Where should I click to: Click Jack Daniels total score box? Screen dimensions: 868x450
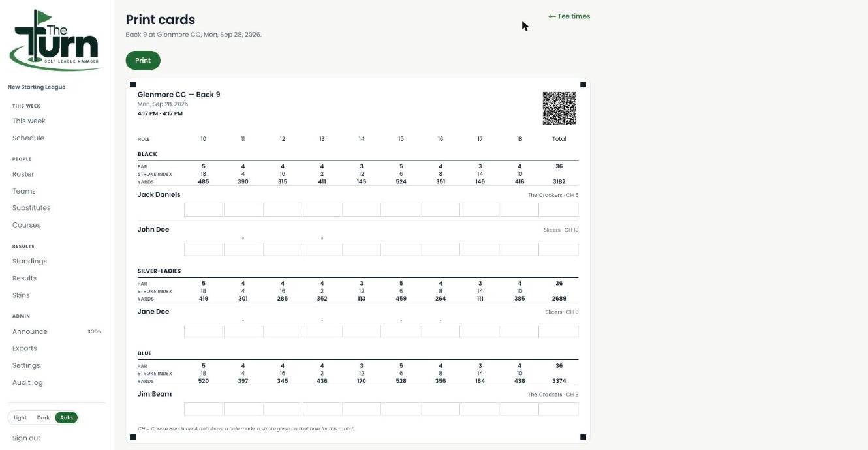point(559,209)
